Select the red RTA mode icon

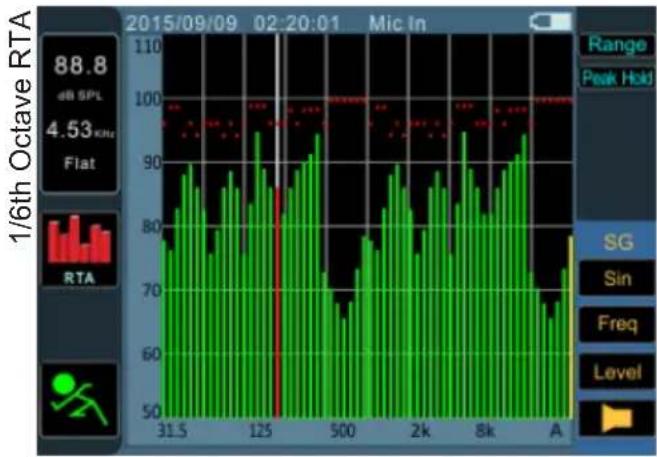pyautogui.click(x=80, y=249)
